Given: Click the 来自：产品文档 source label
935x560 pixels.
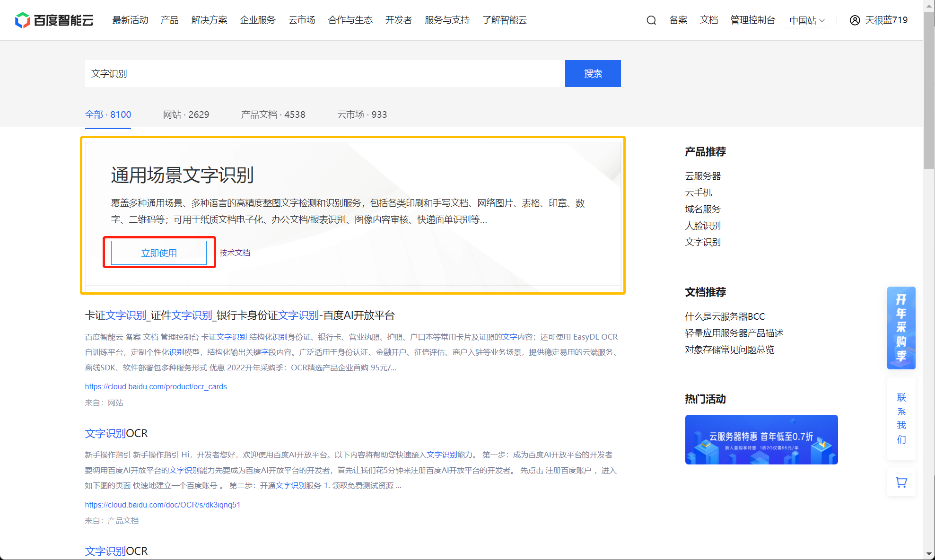Looking at the screenshot, I should (112, 520).
